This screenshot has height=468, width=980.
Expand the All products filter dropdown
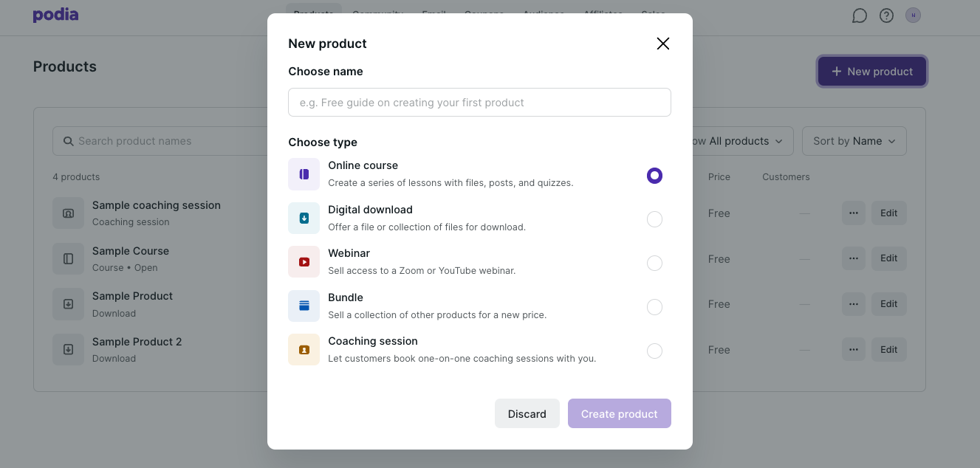[742, 141]
